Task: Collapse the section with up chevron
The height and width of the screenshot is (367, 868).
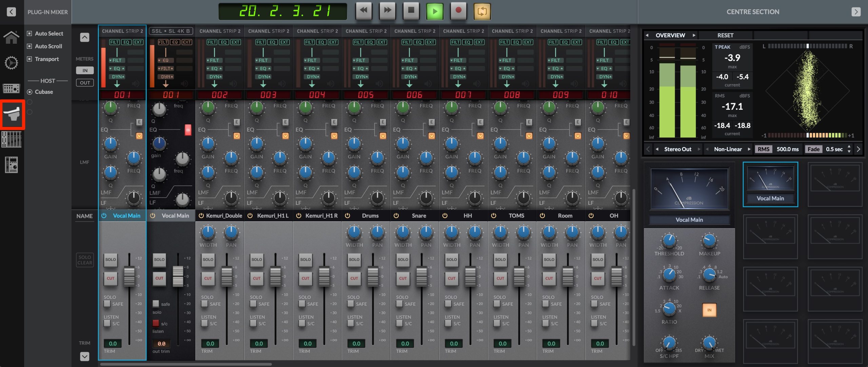Action: [x=84, y=37]
